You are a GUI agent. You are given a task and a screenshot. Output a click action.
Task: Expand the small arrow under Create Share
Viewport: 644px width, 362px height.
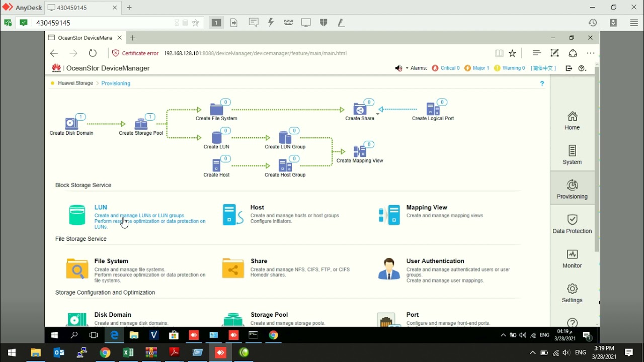377,114
